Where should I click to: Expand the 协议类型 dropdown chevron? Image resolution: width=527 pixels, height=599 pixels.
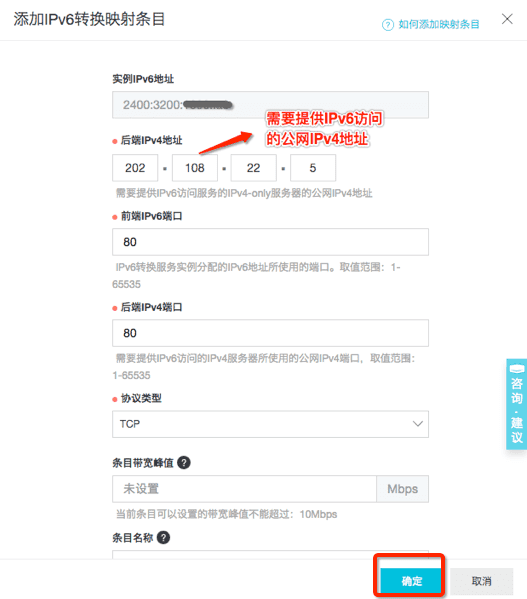417,424
